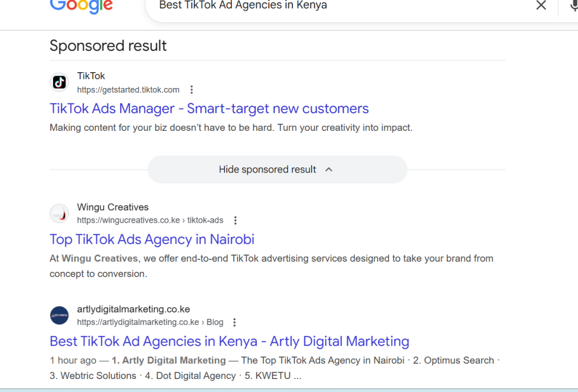This screenshot has height=392, width=578.
Task: Open three-dot menu beside artlydigitalmarketing.co.ke Blog
Action: (x=235, y=323)
